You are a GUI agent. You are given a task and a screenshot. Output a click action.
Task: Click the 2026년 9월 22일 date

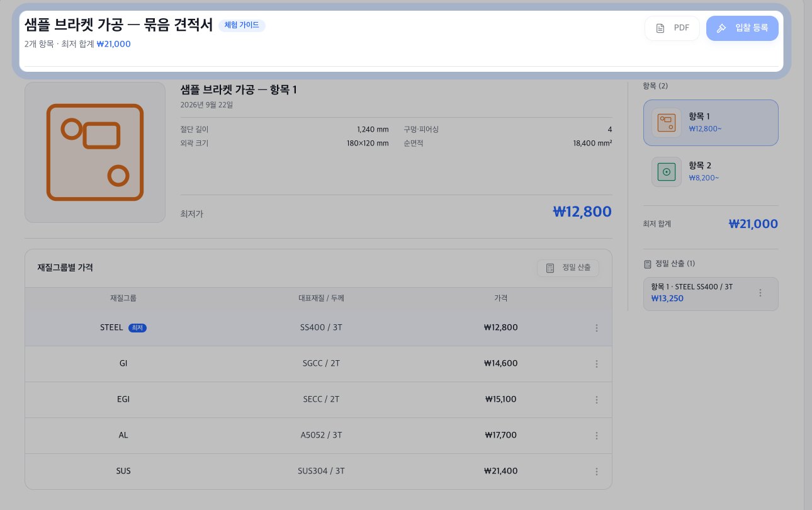[206, 105]
